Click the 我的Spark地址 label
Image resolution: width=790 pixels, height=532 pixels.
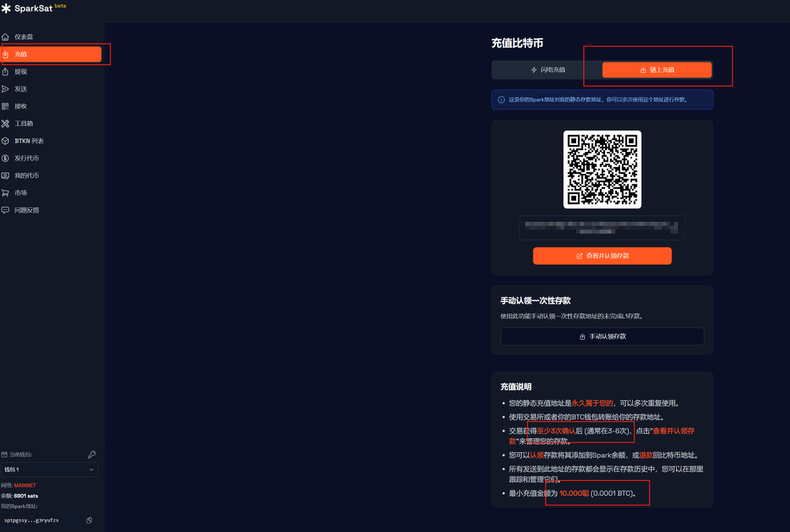pos(19,506)
